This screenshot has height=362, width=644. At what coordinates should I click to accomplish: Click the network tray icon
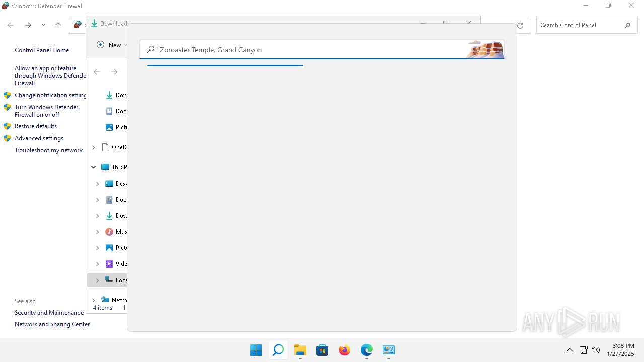click(x=583, y=350)
